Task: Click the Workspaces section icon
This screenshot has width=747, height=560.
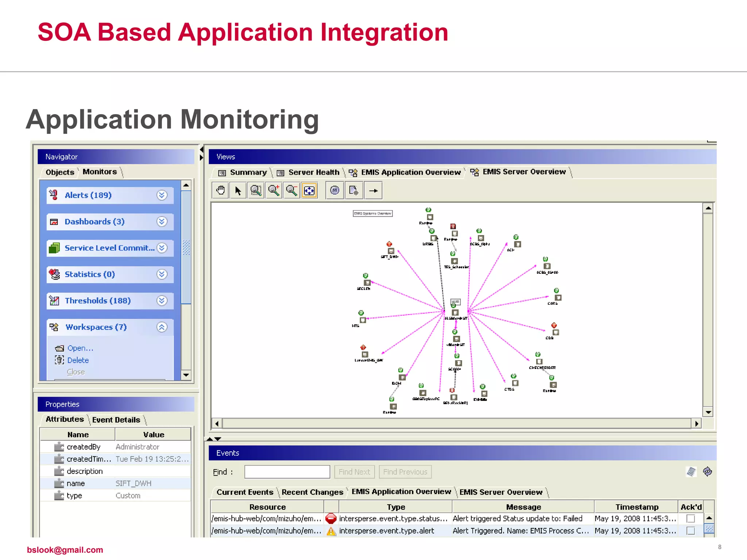Action: pos(54,327)
